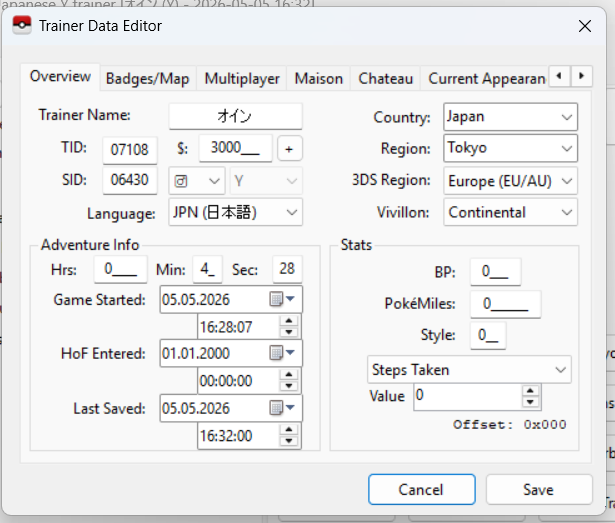Open the trainer gender symbol dropdown
Image resolution: width=615 pixels, height=523 pixels.
tap(197, 181)
